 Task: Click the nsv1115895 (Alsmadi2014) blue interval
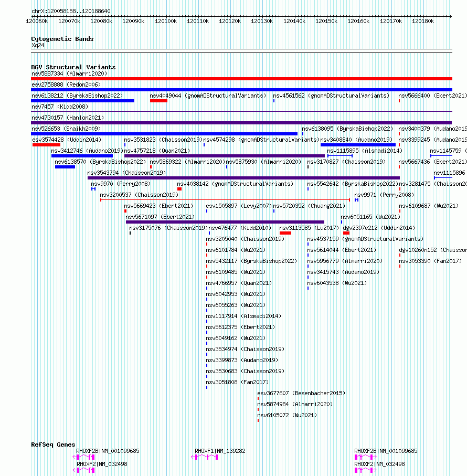(340, 156)
